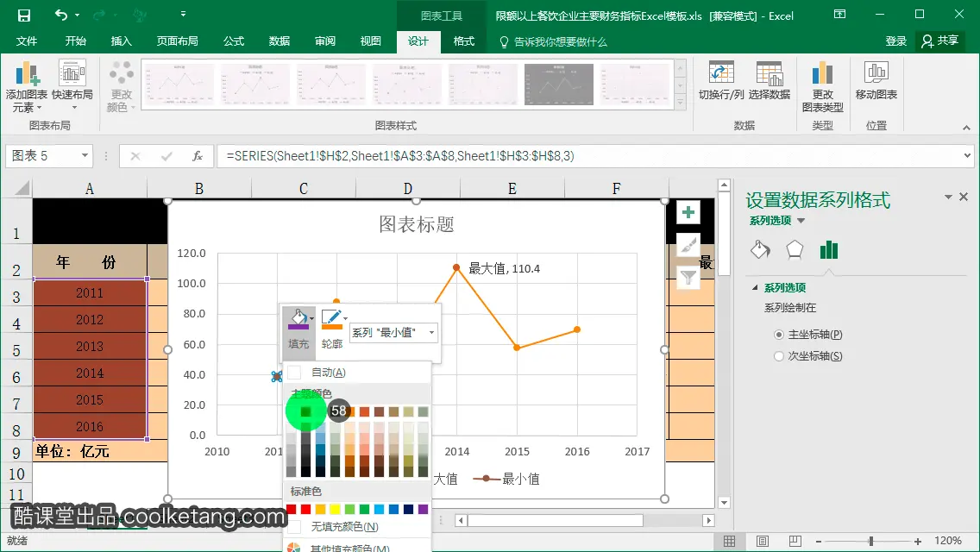This screenshot has width=980, height=552.
Task: Open the series "最小值" dropdown in mini toolbar
Action: 431,333
